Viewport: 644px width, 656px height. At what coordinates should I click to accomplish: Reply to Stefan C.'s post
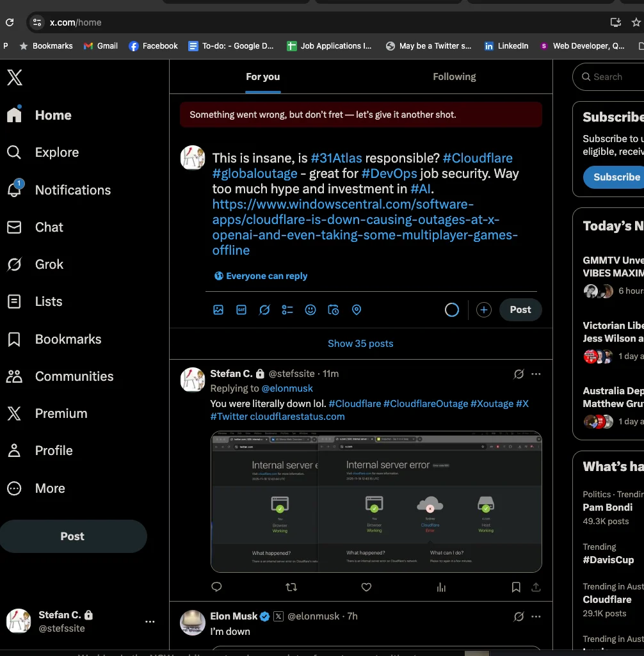216,587
